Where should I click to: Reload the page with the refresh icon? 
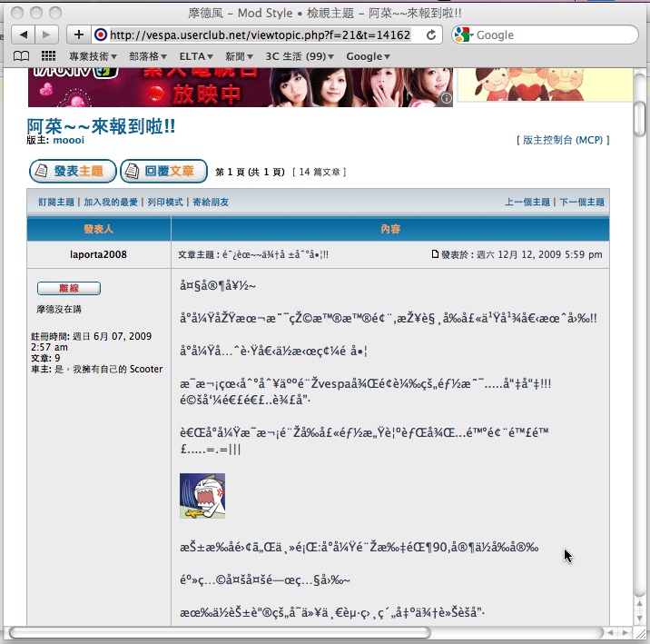[x=432, y=35]
